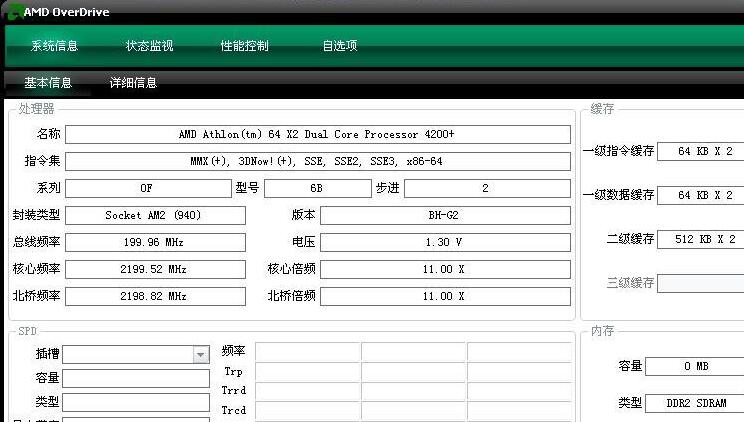This screenshot has width=744, height=422.
Task: Click the 总线频率 199.96 MHz value
Action: (x=155, y=243)
